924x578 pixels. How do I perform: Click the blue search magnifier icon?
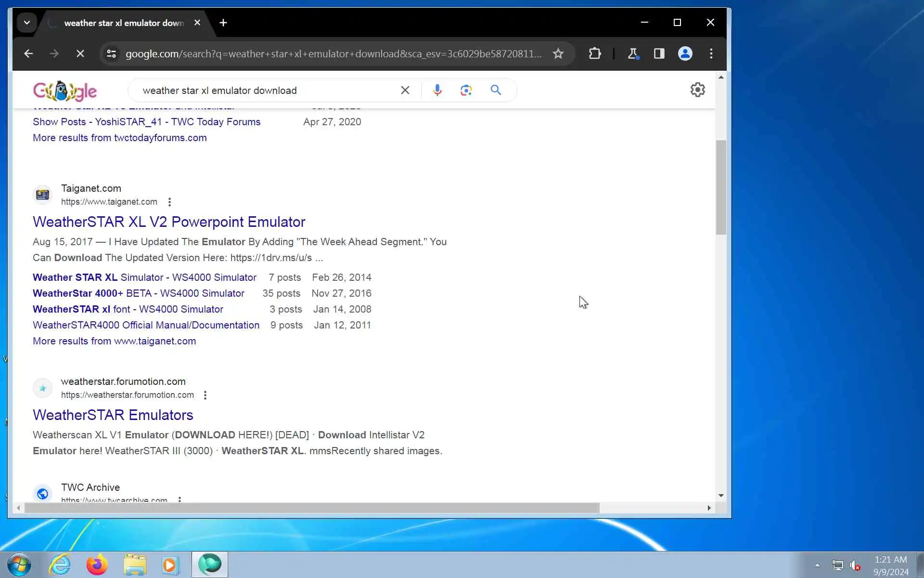click(496, 90)
